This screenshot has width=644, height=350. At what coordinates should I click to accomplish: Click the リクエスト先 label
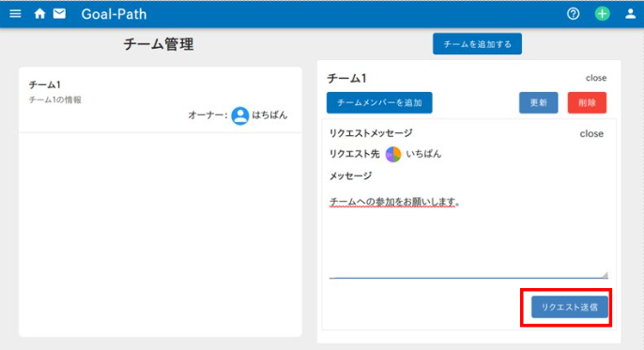(x=355, y=154)
